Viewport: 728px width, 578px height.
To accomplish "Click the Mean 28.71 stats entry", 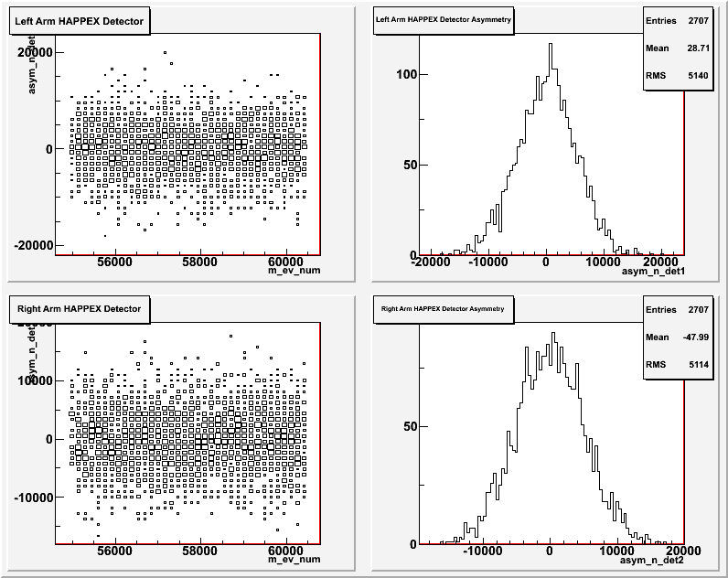I will pyautogui.click(x=678, y=48).
